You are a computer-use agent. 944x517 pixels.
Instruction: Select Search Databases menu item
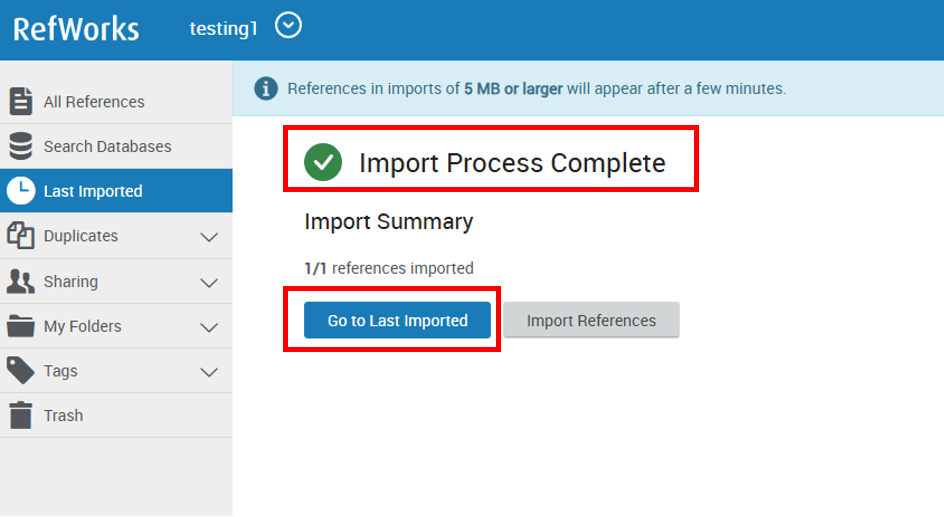click(107, 147)
